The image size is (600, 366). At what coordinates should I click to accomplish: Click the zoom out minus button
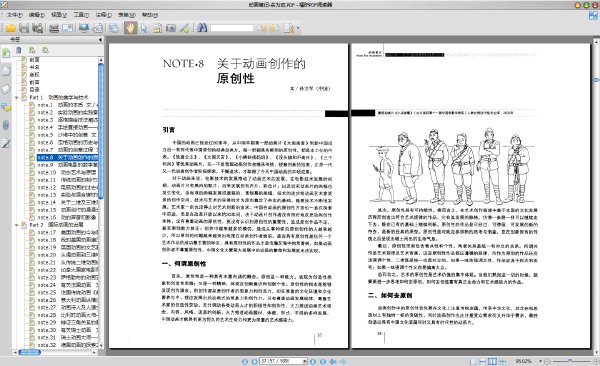547,361
